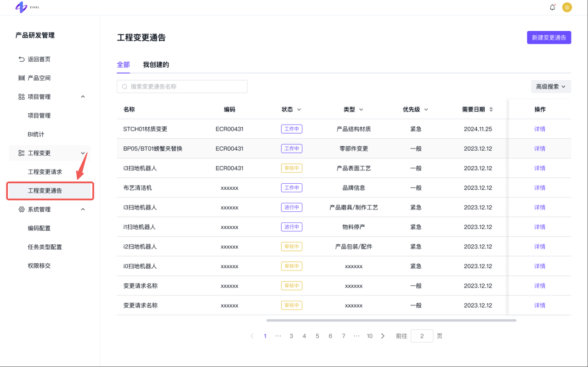The image size is (588, 367).
Task: Open 详情 for BP05/BT01螃蟹夹替换
Action: (x=540, y=149)
